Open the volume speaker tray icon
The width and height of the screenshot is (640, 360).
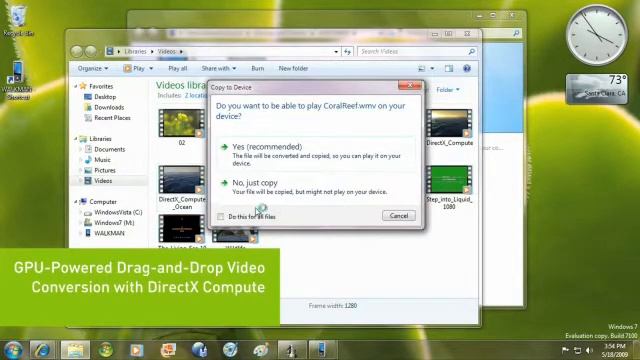[x=589, y=350]
